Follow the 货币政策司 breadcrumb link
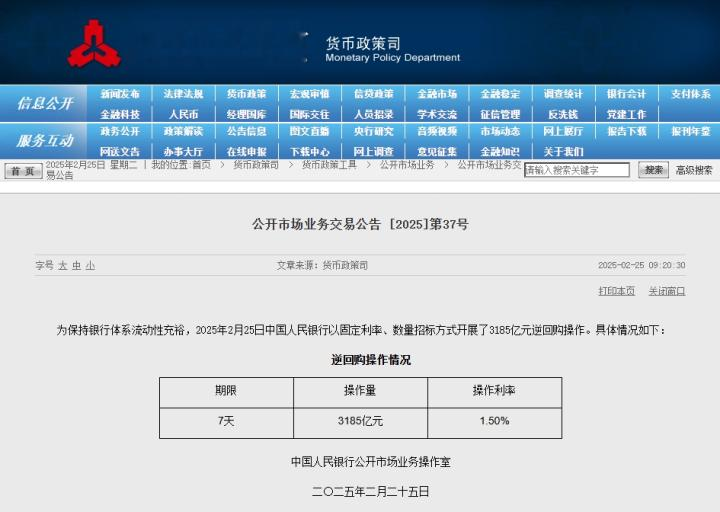This screenshot has width=720, height=512. point(256,165)
